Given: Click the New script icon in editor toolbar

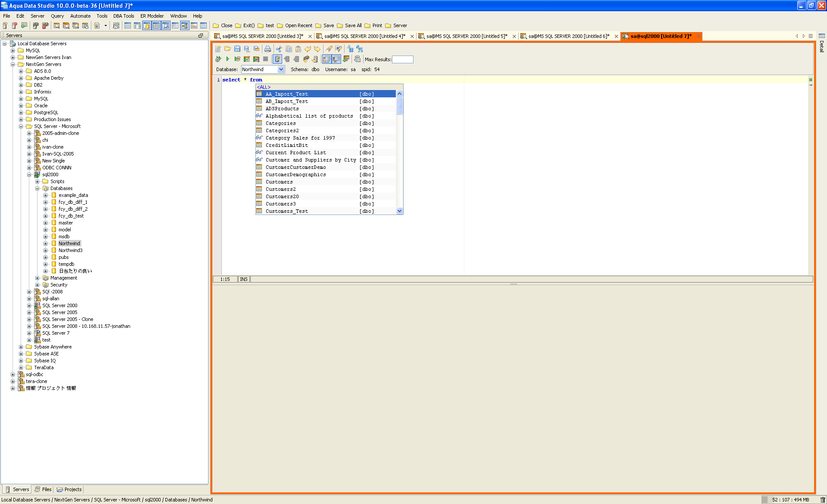Looking at the screenshot, I should tap(218, 49).
